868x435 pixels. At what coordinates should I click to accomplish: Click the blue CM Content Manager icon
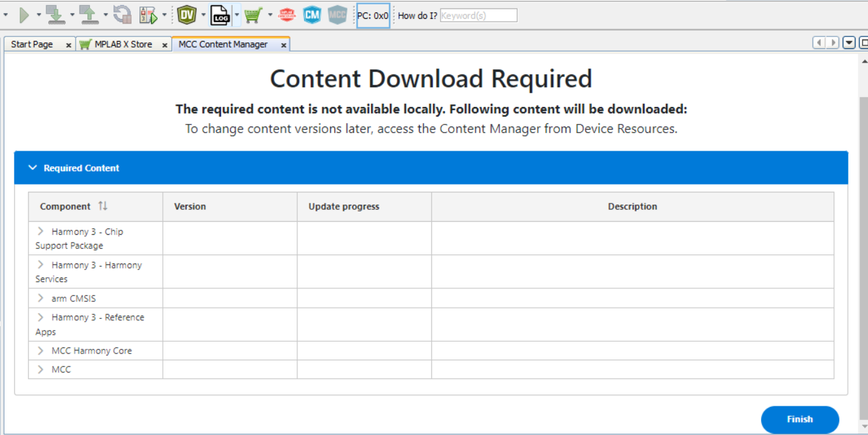[x=312, y=15]
